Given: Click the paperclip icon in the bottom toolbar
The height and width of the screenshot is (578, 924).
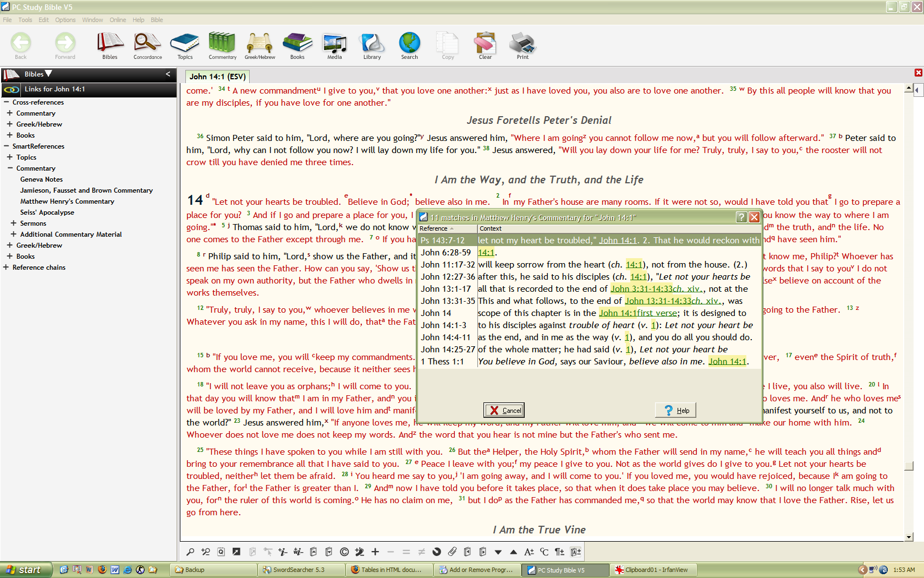Looking at the screenshot, I should (x=452, y=552).
